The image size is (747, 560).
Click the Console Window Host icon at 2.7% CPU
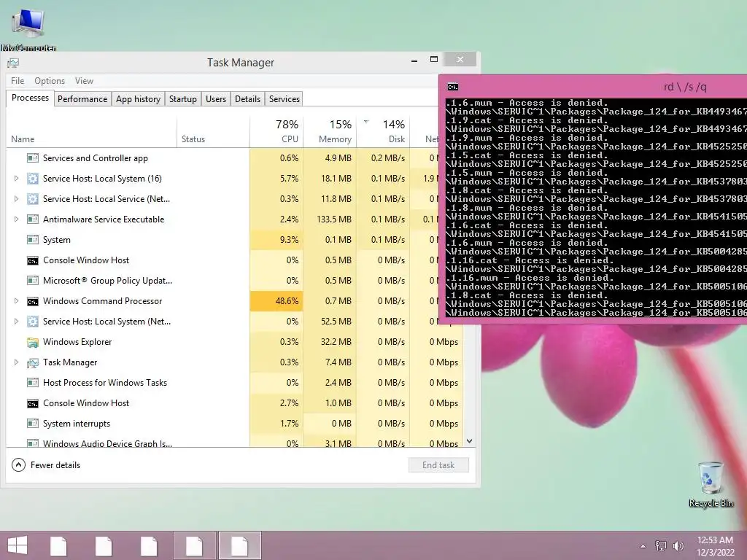tap(32, 403)
